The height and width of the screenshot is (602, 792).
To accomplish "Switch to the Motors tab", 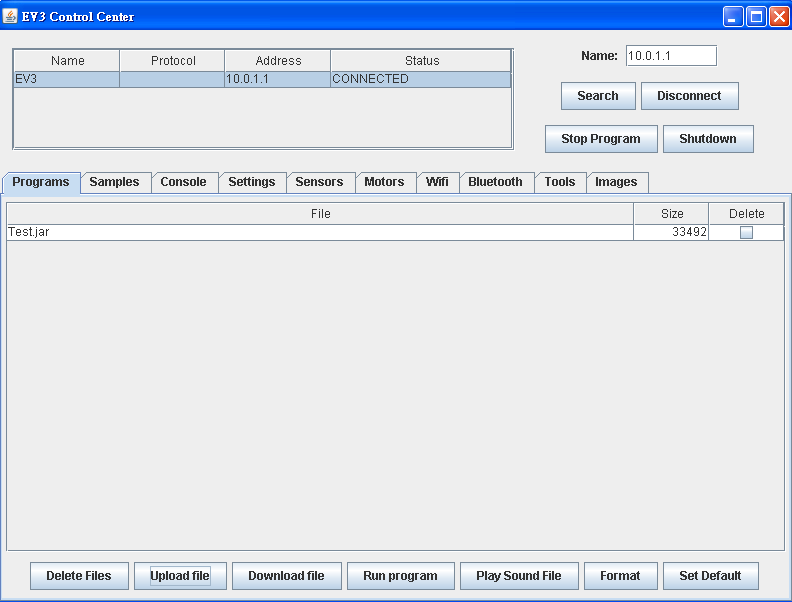I will click(x=384, y=182).
